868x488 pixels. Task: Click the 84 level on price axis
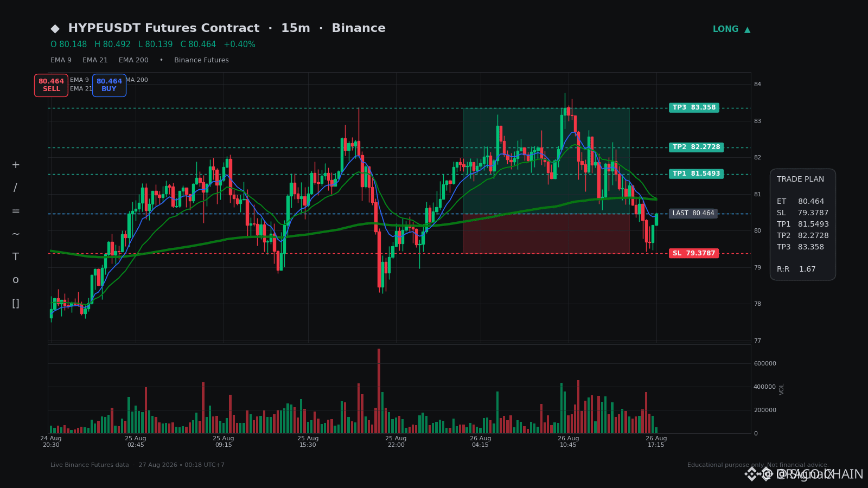(757, 84)
